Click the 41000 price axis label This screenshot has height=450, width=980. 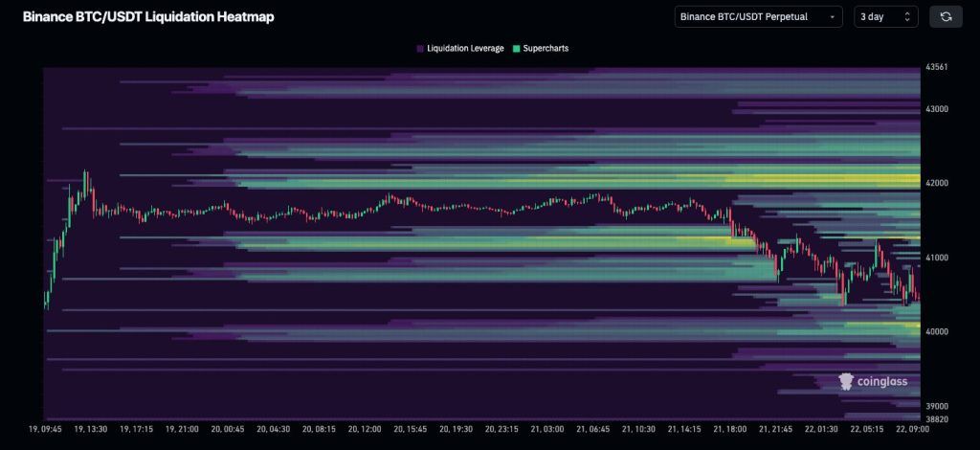[940, 258]
